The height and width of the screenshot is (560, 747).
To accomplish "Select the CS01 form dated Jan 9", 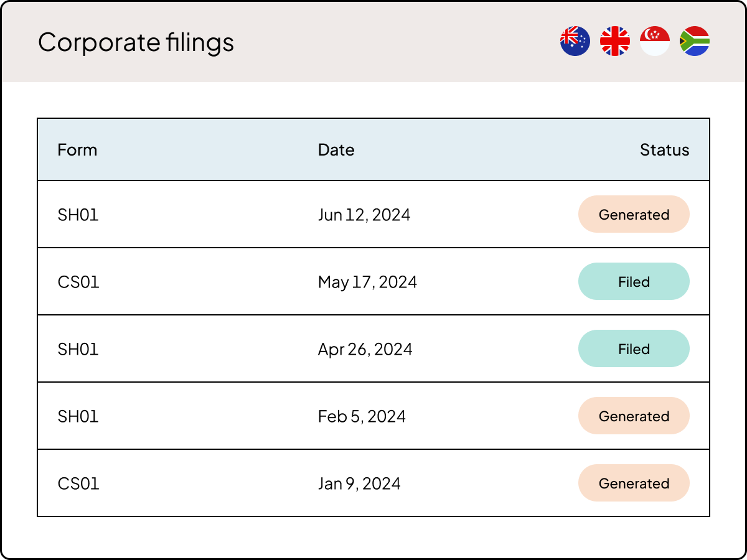I will click(78, 483).
